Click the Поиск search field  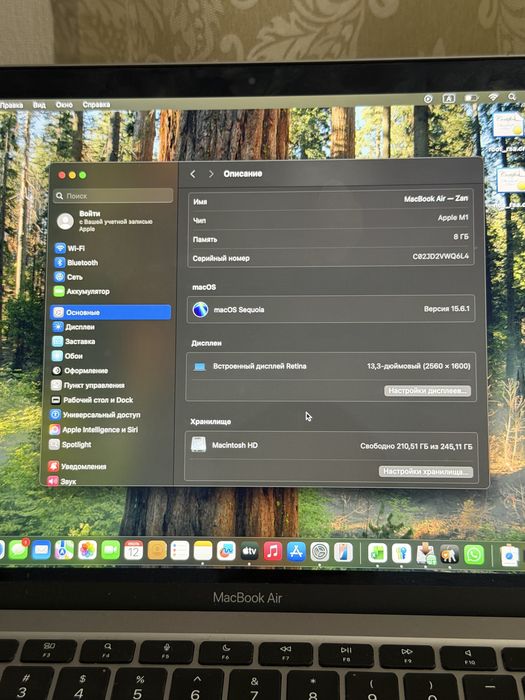[x=113, y=196]
